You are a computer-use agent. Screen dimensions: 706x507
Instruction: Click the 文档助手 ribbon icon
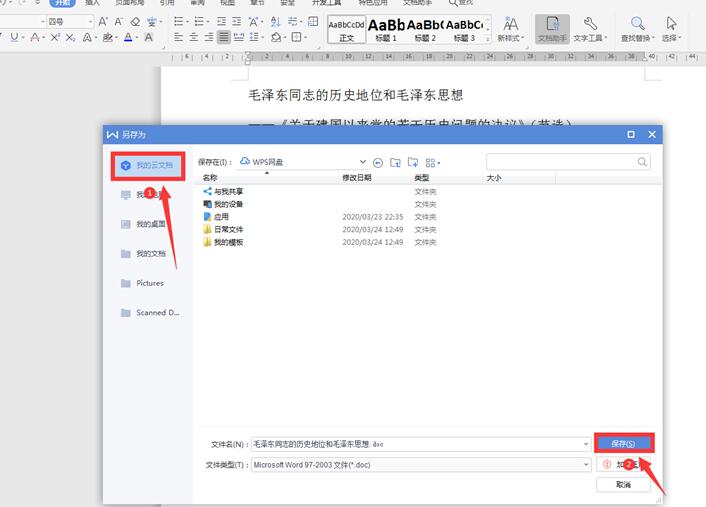pyautogui.click(x=552, y=28)
